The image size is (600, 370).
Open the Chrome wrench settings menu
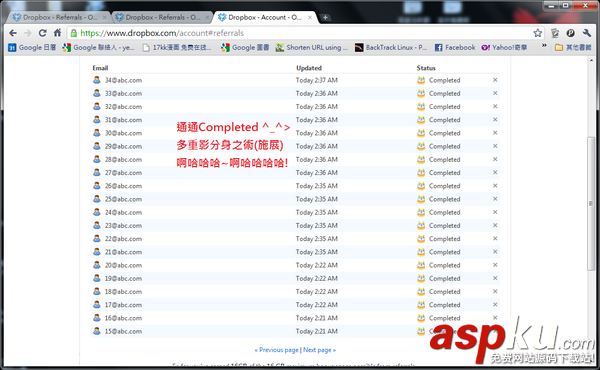click(587, 33)
